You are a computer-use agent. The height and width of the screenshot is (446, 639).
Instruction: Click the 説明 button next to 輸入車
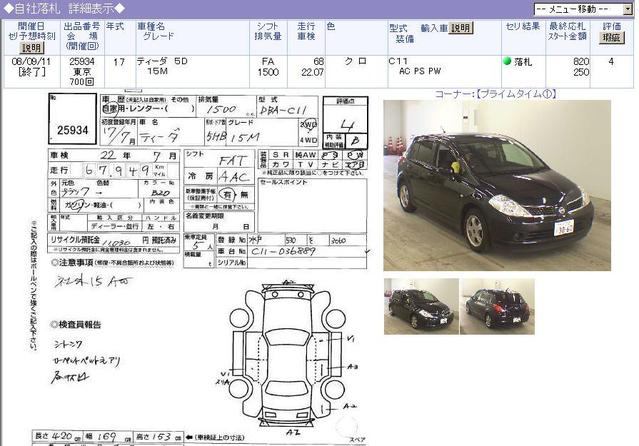(x=461, y=28)
